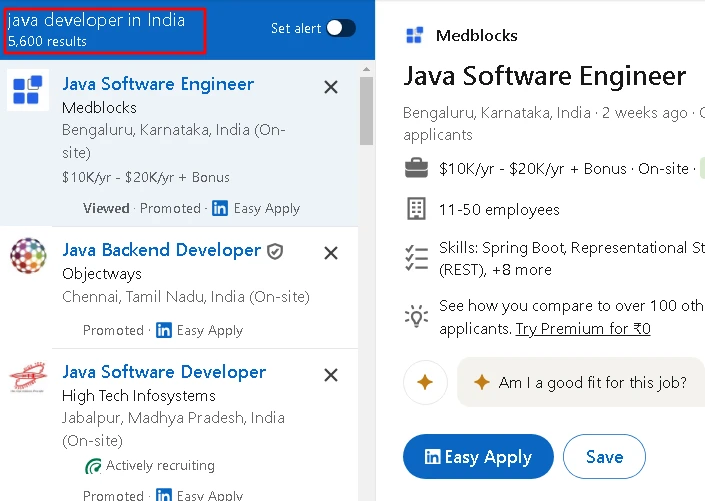Click High Tech Infosystems company name
This screenshot has height=501, width=705.
coord(139,395)
